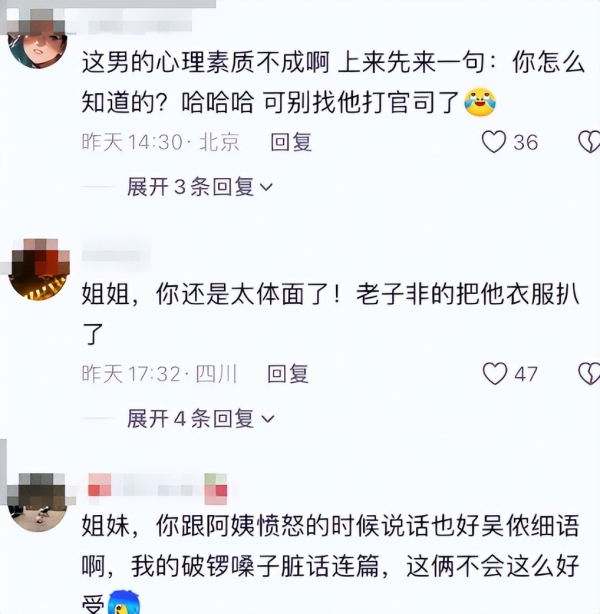Open the blurred username of second commenter
Viewport: 600px width, 614px height.
pos(116,256)
